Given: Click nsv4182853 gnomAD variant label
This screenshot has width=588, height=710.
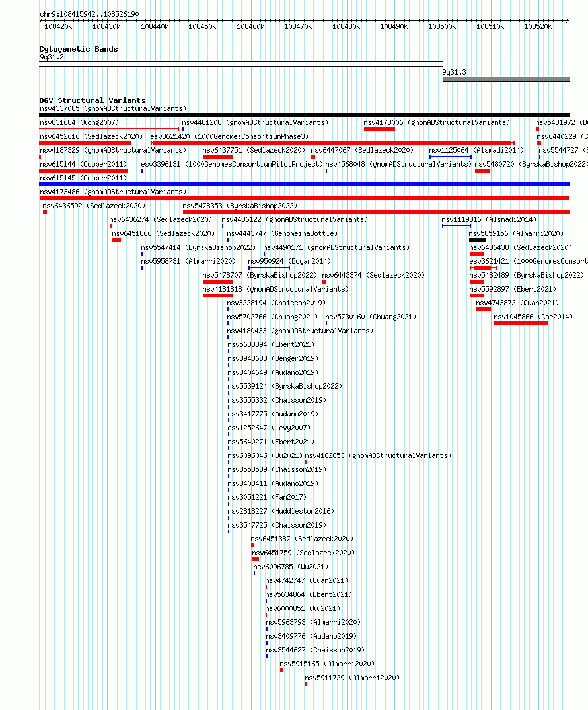Looking at the screenshot, I should tap(378, 456).
